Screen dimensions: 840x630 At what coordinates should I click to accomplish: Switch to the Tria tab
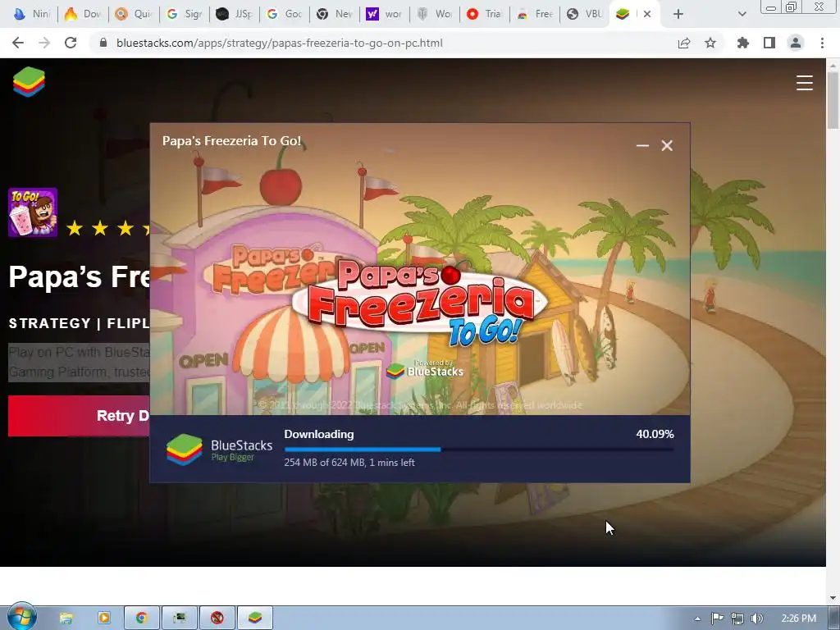[x=485, y=14]
